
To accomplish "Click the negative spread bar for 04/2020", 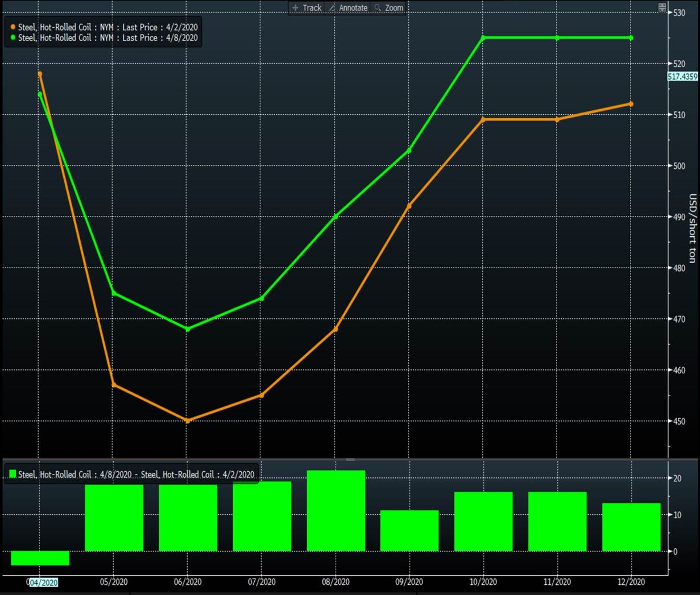I will pos(40,557).
